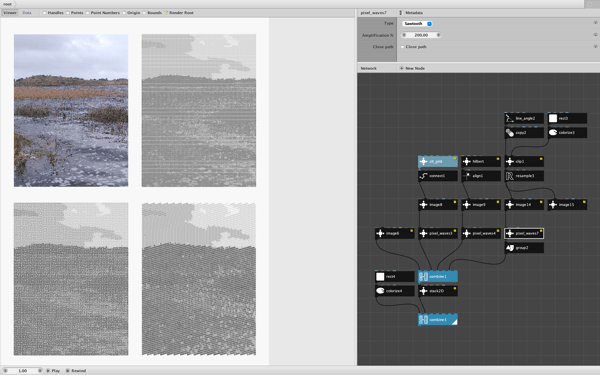Select the image15 node icon

click(x=553, y=205)
